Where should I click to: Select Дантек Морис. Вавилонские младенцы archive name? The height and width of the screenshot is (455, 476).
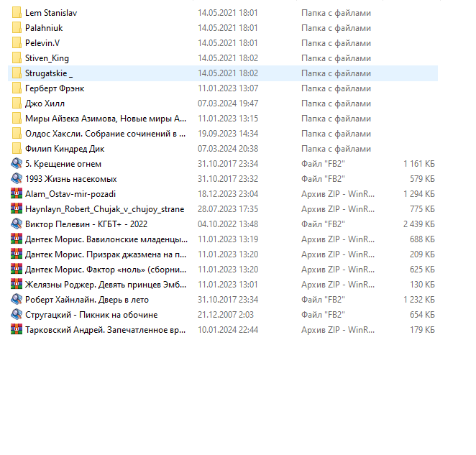pyautogui.click(x=105, y=239)
